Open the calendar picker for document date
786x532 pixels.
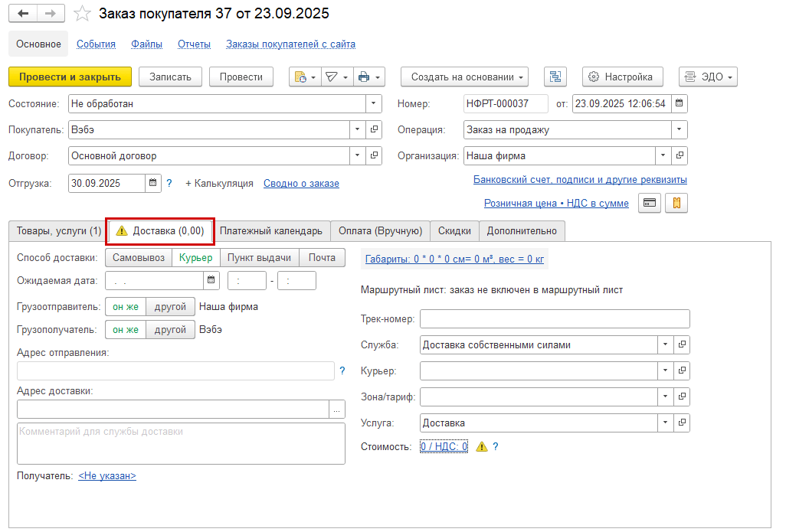point(680,103)
